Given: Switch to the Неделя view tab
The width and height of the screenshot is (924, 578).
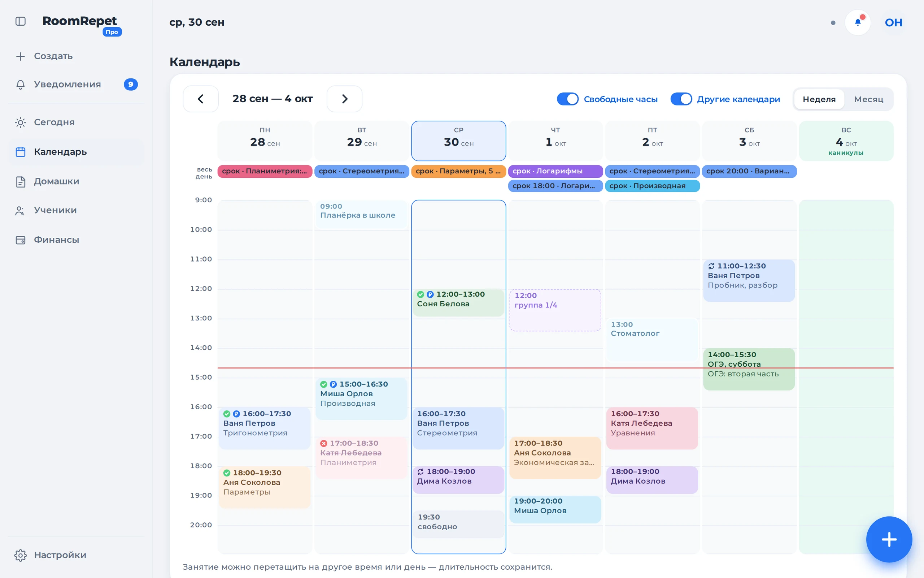Looking at the screenshot, I should coord(819,99).
